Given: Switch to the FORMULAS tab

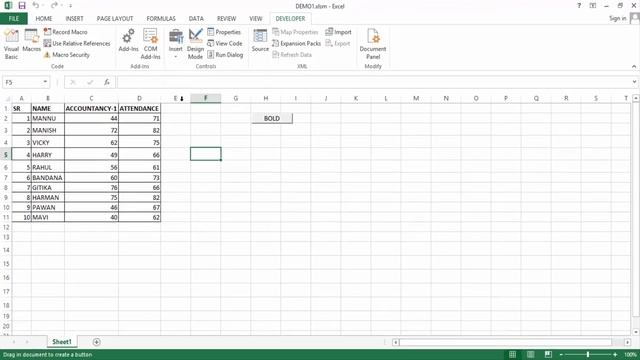Looking at the screenshot, I should coord(161,19).
